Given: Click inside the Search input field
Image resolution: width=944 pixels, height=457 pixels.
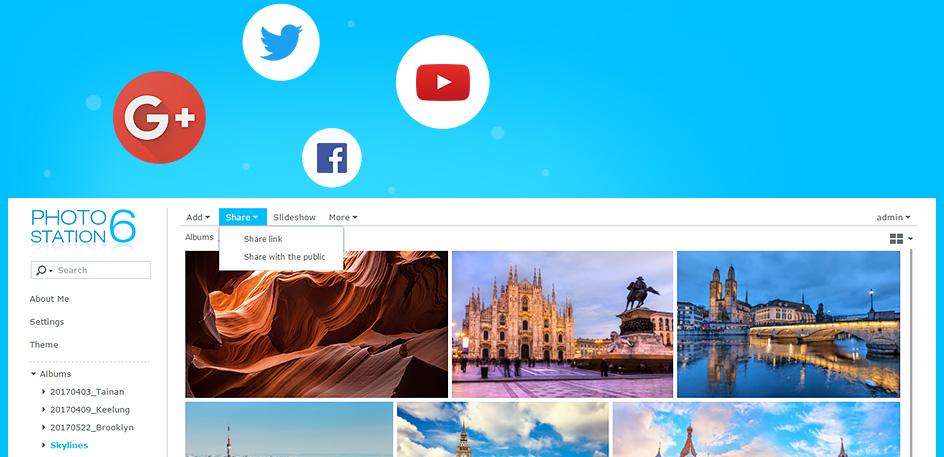Looking at the screenshot, I should [x=100, y=270].
